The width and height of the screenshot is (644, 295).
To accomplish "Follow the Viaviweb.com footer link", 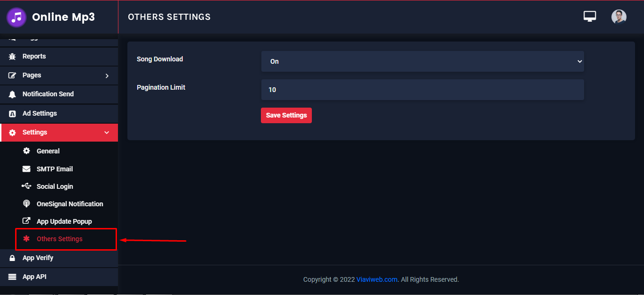I will point(376,279).
